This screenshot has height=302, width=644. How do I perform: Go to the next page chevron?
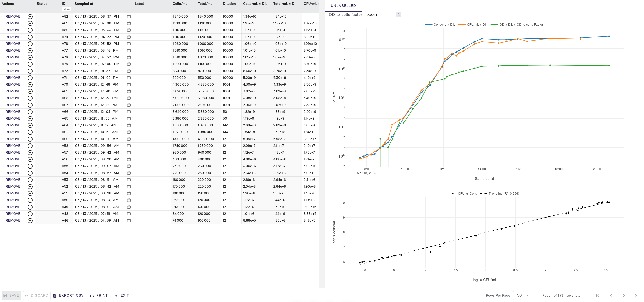(x=624, y=296)
